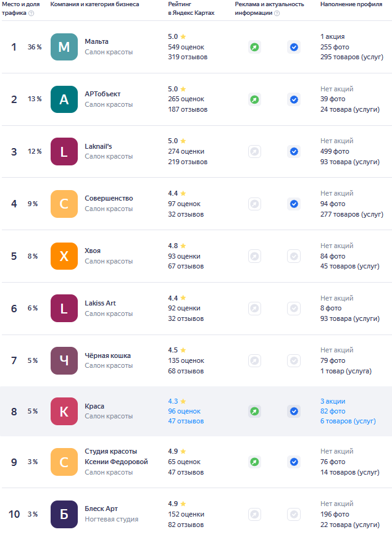
Task: Click the АРТобъект 'A' logo
Action: (x=64, y=99)
